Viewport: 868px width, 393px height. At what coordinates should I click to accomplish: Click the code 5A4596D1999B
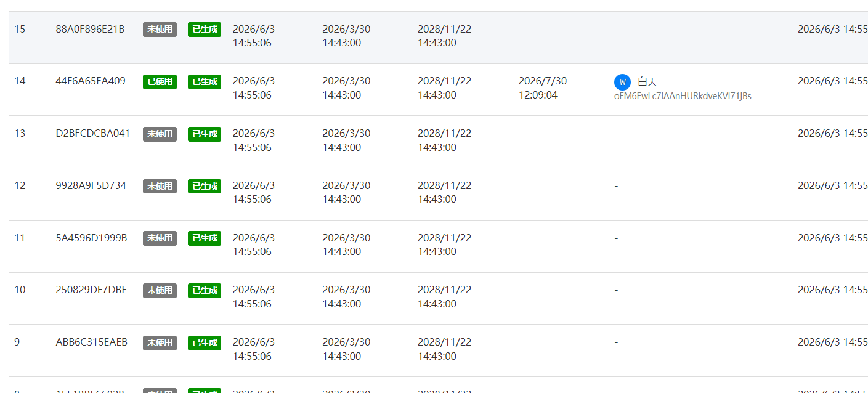[x=91, y=238]
